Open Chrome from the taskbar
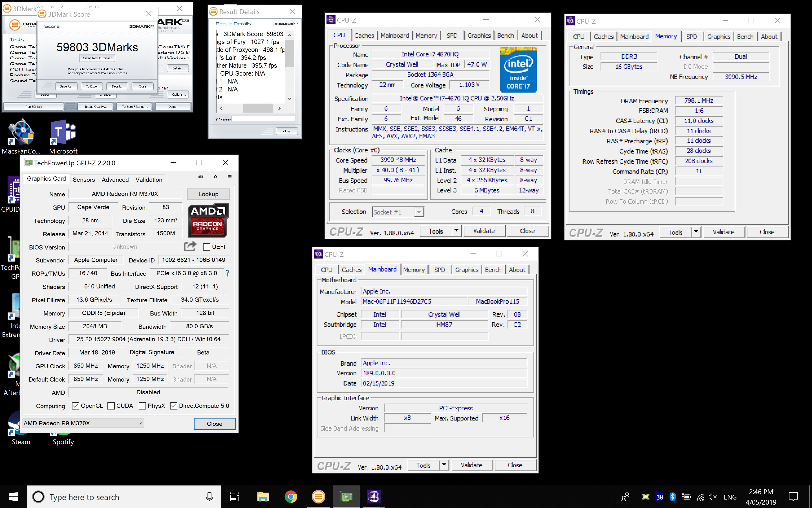812x508 pixels. coord(291,497)
